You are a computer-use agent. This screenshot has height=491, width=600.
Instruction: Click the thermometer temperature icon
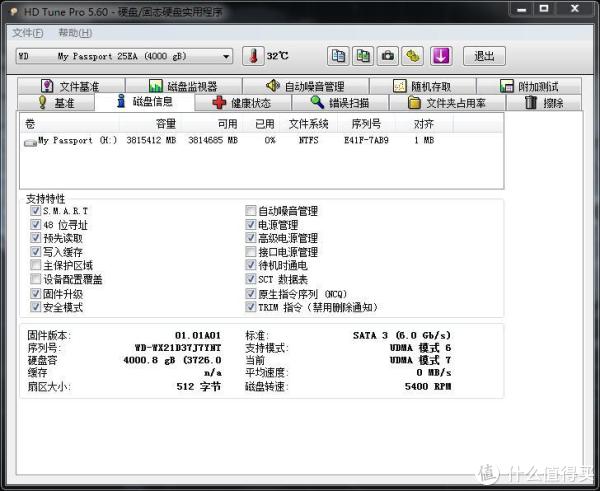[x=253, y=56]
